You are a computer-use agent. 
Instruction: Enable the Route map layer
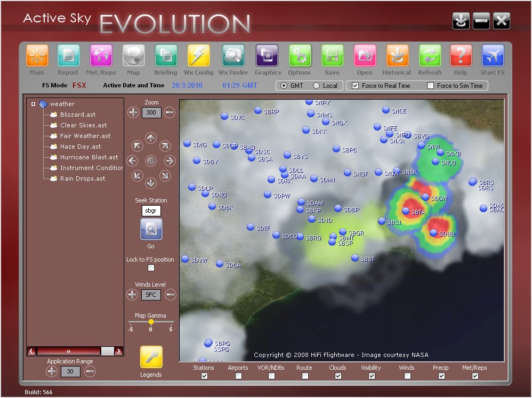point(305,376)
